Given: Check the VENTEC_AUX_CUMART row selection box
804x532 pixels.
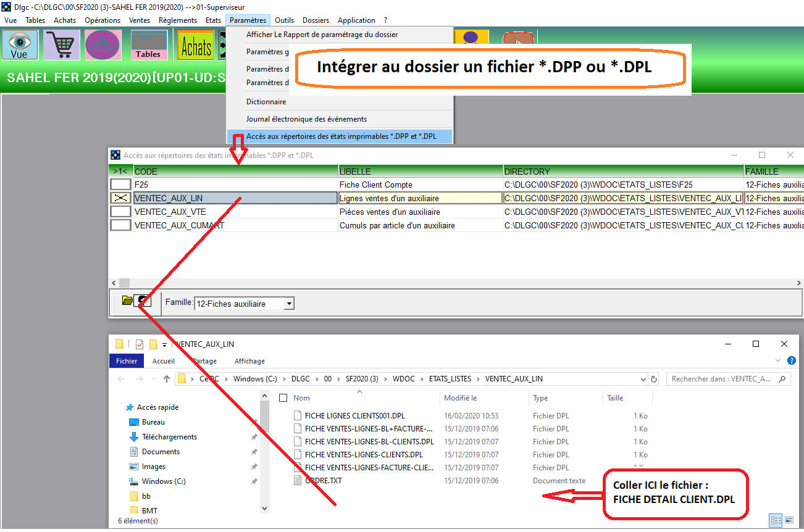Looking at the screenshot, I should (x=120, y=225).
